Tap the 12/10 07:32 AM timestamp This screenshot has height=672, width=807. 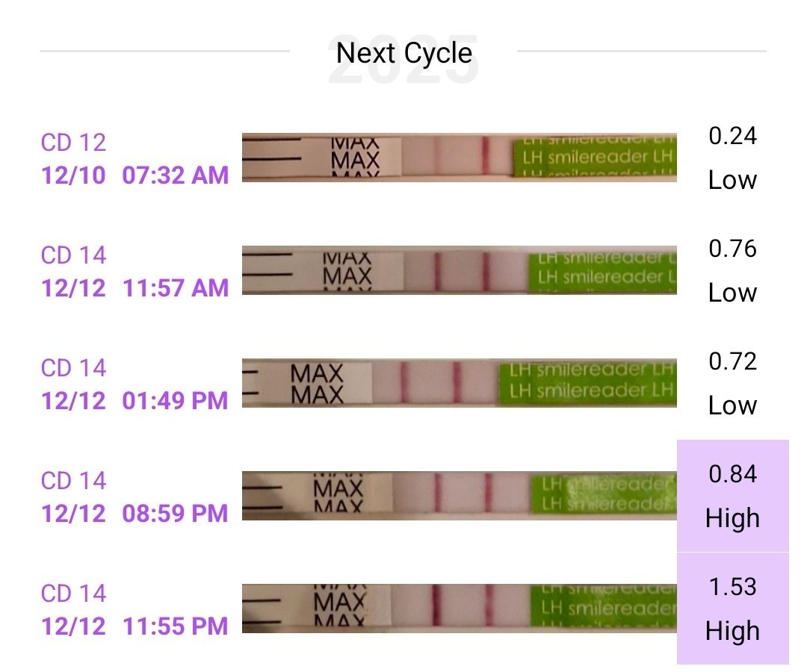tap(134, 175)
